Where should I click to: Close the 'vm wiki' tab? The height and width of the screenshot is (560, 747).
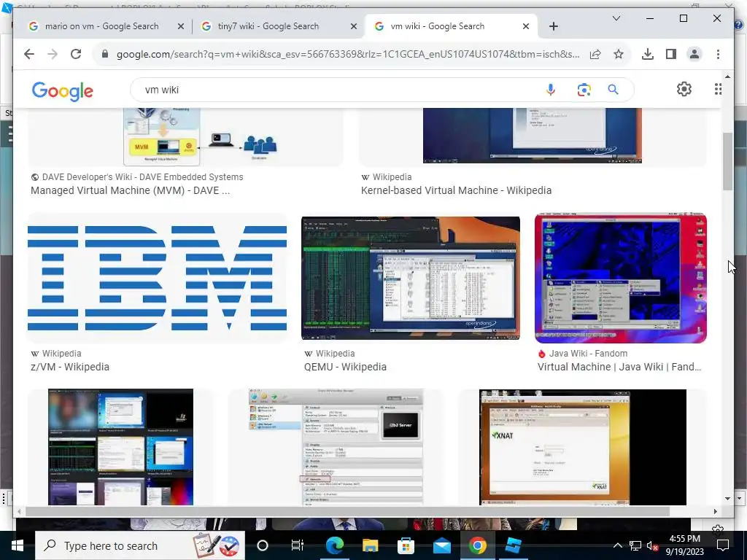click(526, 27)
